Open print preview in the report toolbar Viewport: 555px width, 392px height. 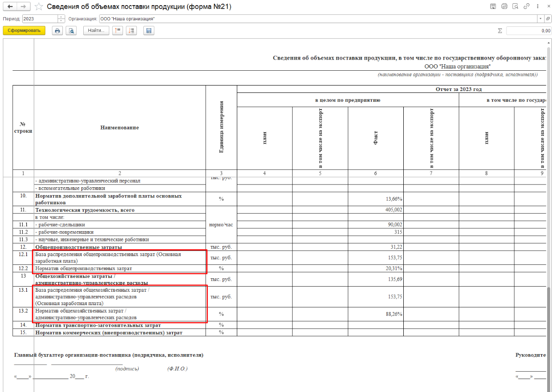[71, 31]
